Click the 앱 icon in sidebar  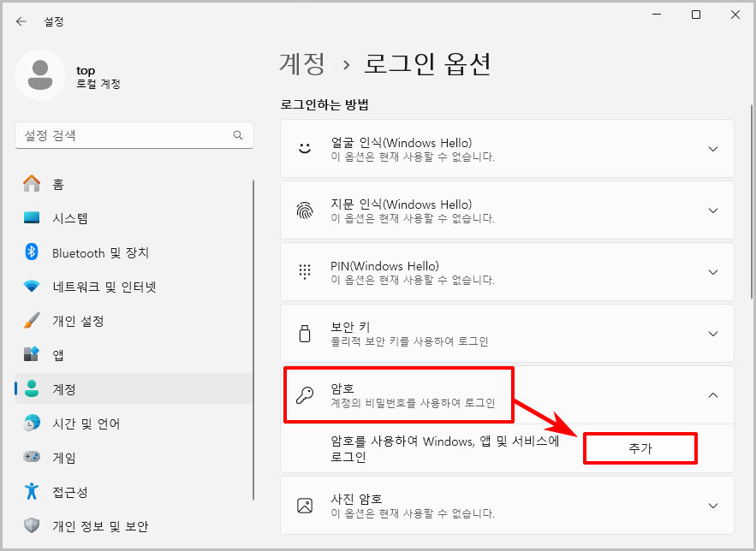(x=33, y=354)
